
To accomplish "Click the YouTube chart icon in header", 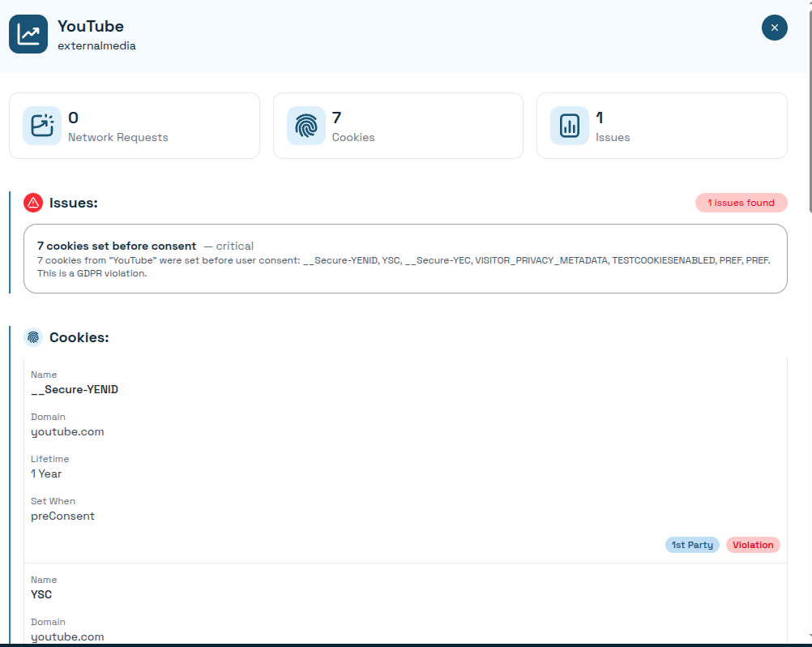I will 28,34.
